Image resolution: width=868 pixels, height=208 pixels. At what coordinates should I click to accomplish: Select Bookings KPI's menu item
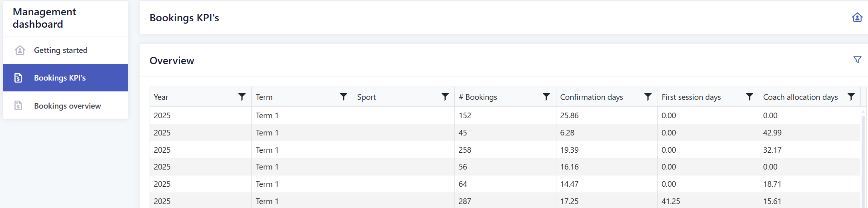click(66, 78)
